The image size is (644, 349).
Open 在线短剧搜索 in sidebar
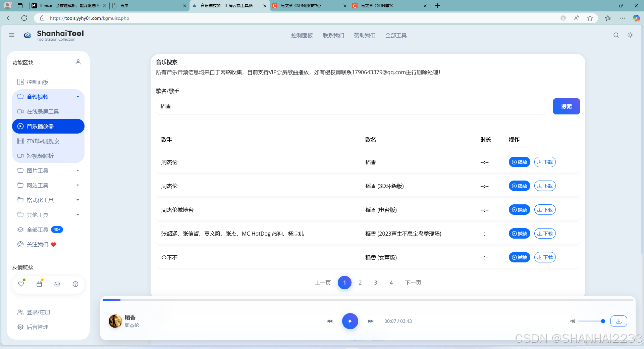coord(48,141)
